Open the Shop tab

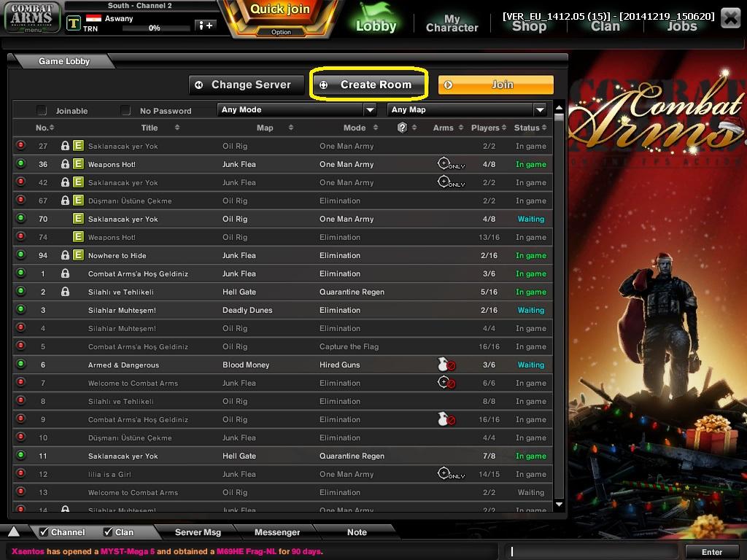point(529,26)
